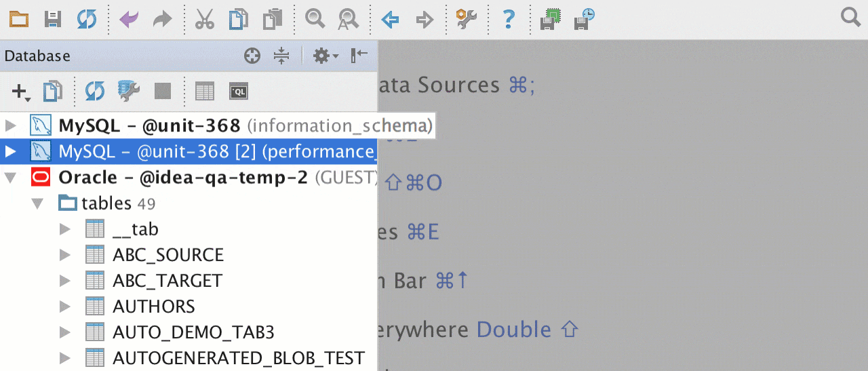Click the Save All floppy disk icon
This screenshot has height=371, width=868.
(53, 19)
